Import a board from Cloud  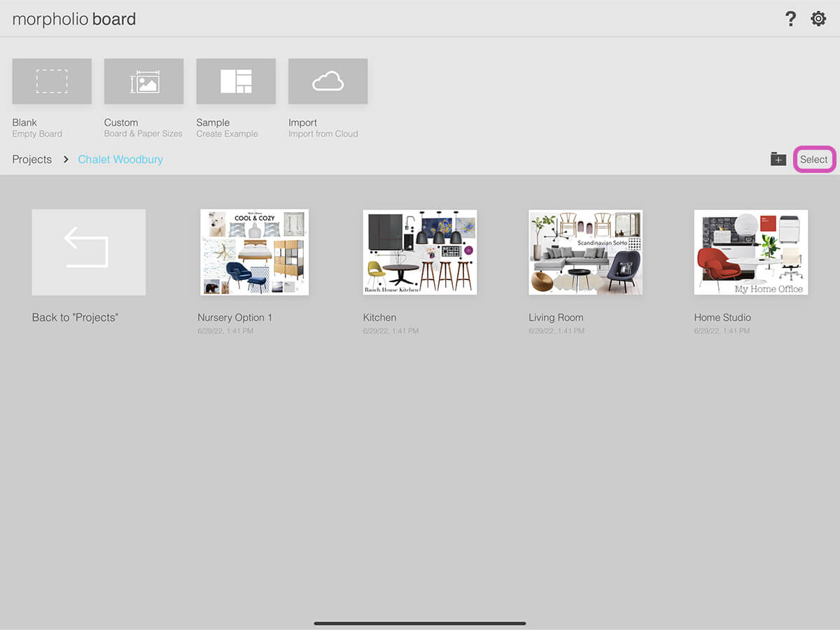(x=328, y=81)
